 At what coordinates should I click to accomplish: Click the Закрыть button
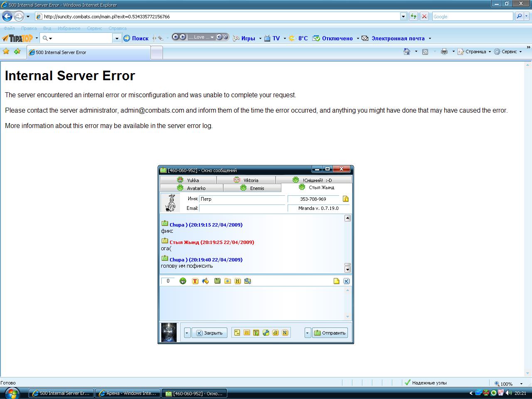click(209, 333)
